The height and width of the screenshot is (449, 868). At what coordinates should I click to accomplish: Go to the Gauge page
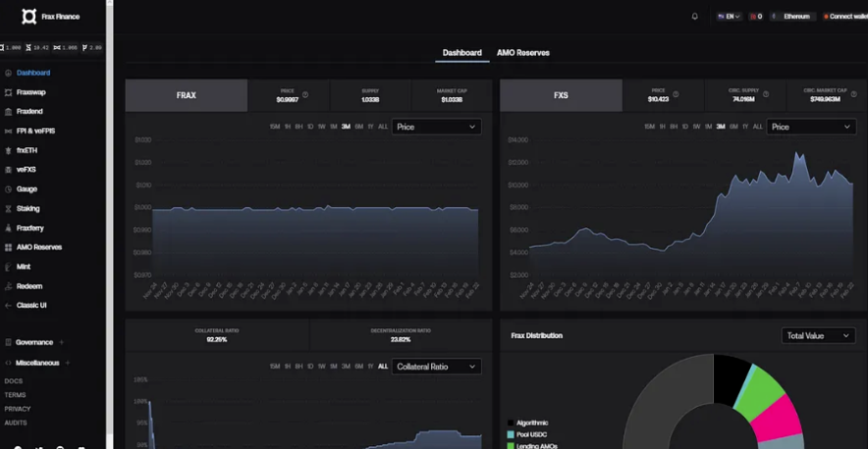tap(27, 190)
